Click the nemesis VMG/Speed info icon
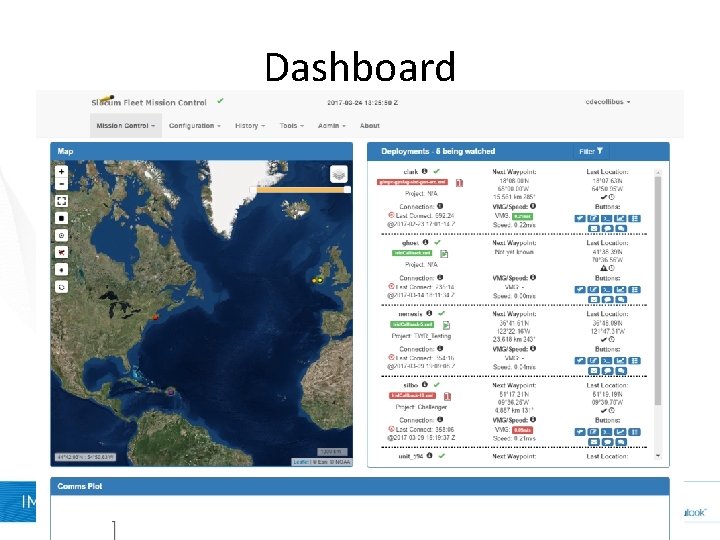The width and height of the screenshot is (720, 540). tap(533, 349)
